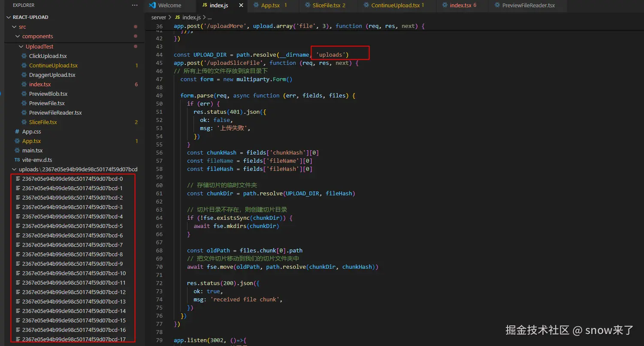Switch to the App.tsx editor tab
Screen dimensions: 644x346
270,6
